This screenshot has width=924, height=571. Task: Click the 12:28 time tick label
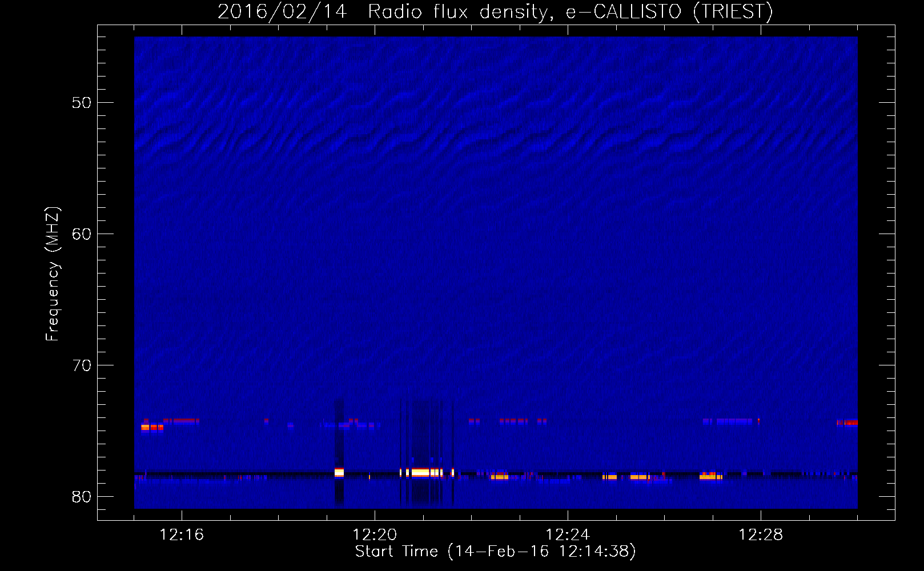(761, 535)
